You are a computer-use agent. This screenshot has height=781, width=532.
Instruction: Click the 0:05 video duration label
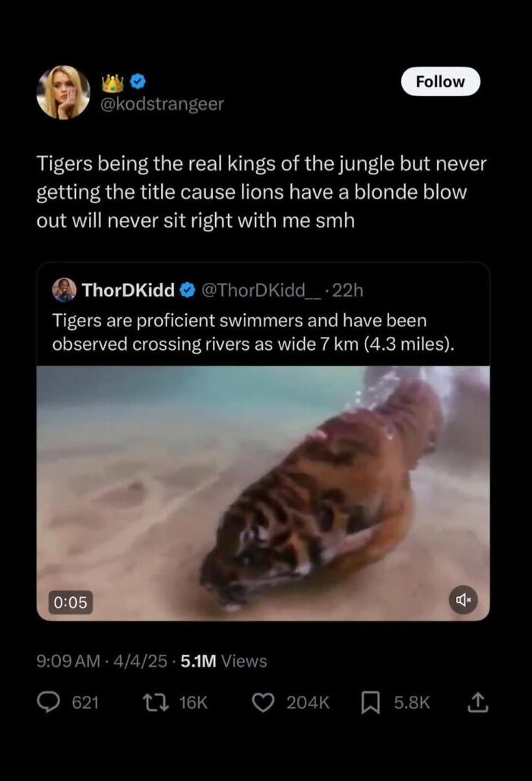coord(70,602)
